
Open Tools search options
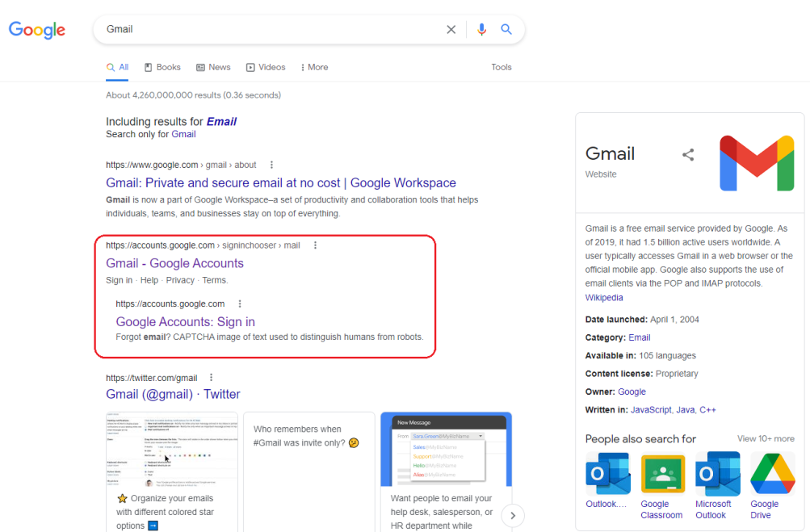[x=502, y=68]
